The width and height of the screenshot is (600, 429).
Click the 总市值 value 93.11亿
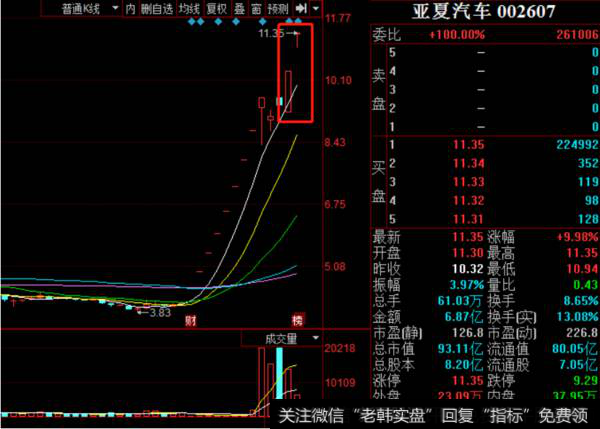[460, 349]
